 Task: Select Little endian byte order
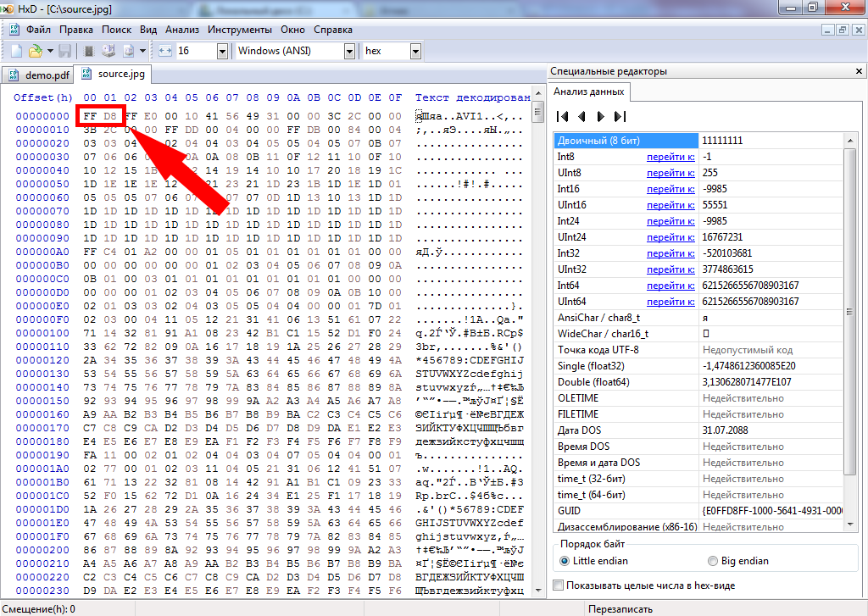[x=565, y=561]
